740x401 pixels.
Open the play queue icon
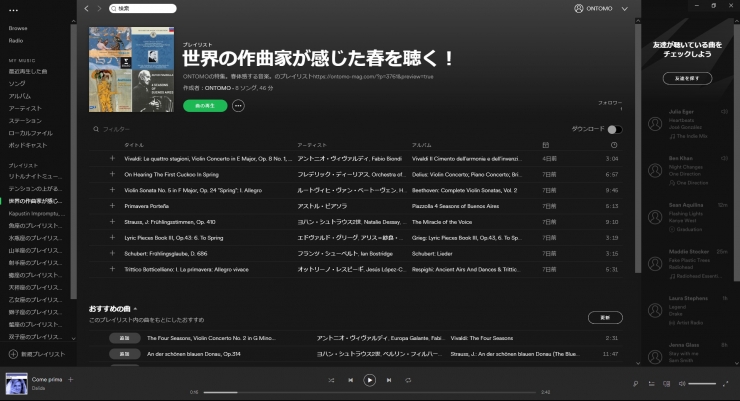651,384
